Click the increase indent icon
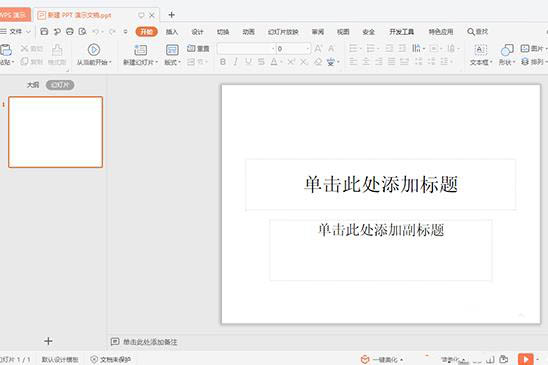The height and width of the screenshot is (365, 548). [x=402, y=48]
